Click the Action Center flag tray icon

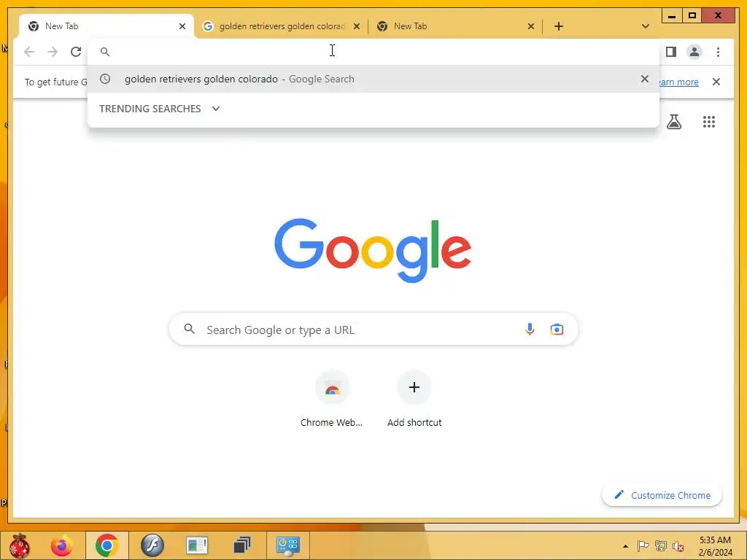[x=643, y=546]
